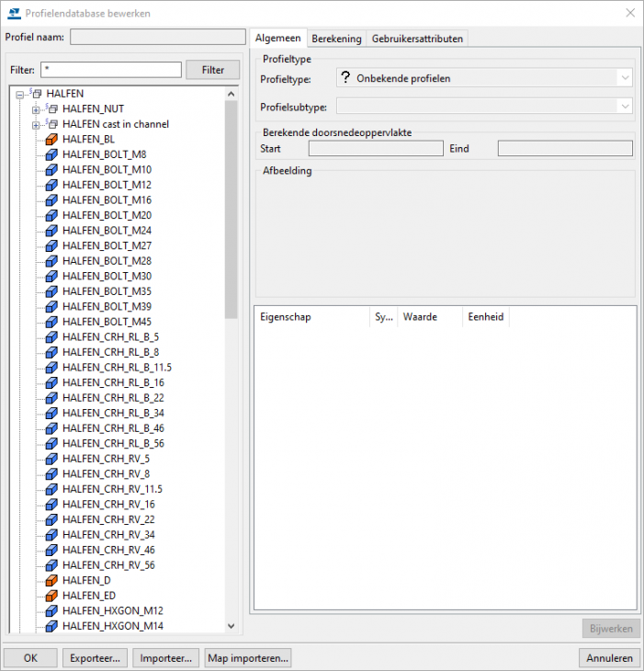Screen dimensions: 644x671
Task: Open the Berekening tab
Action: tap(336, 39)
